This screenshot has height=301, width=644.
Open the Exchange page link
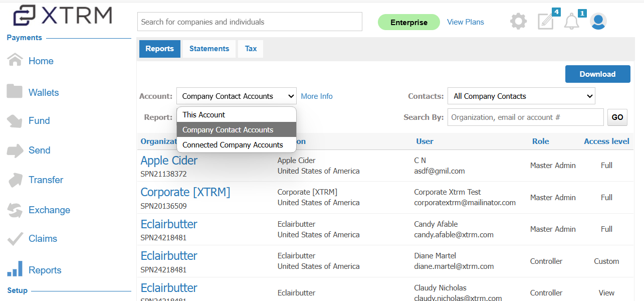click(x=49, y=210)
